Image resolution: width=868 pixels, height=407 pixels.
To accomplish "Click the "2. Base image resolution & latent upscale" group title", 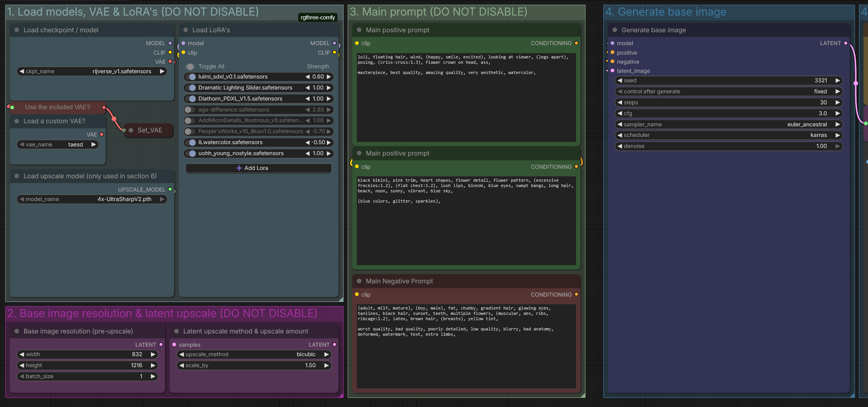I will click(x=162, y=313).
